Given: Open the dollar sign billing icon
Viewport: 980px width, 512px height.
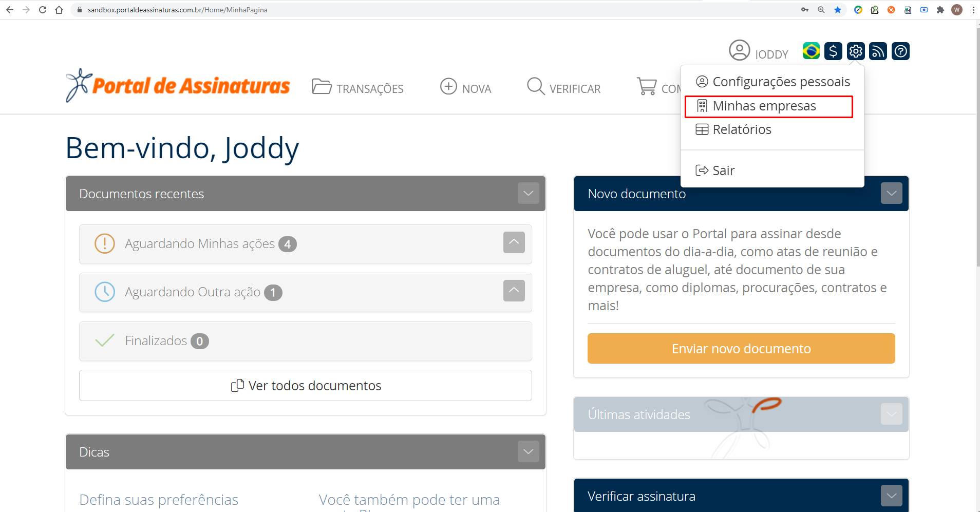Looking at the screenshot, I should coord(833,51).
